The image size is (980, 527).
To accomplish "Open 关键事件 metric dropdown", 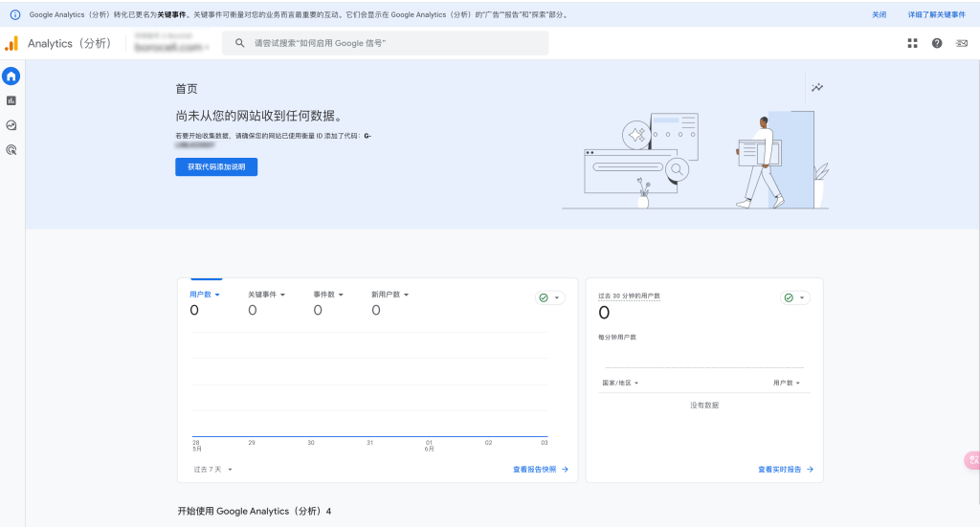I will [x=266, y=294].
